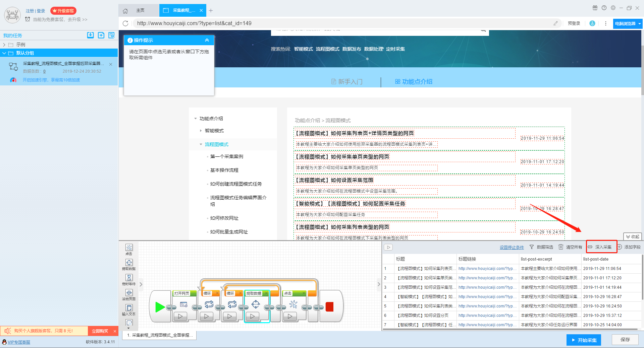644x348 pixels.
Task: Click 添加字段 add field
Action: [x=629, y=247]
